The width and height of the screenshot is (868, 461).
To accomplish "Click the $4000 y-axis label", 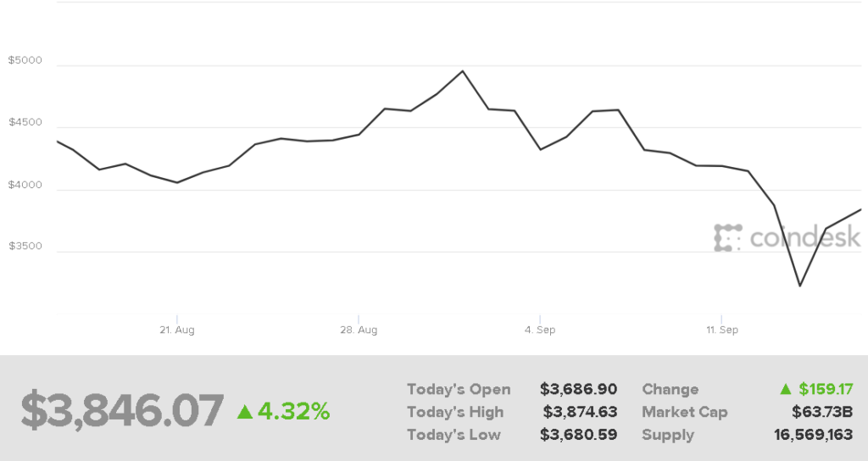I will (x=24, y=184).
